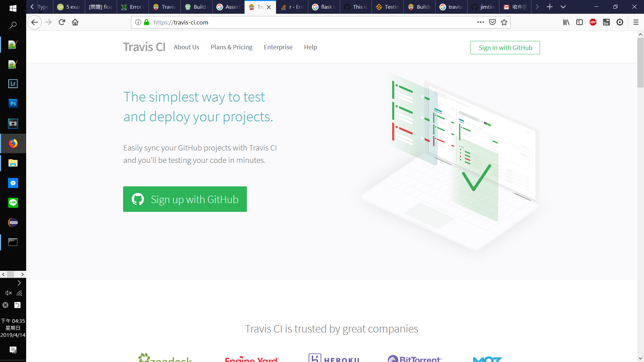The image size is (644, 362).
Task: Click the Firefox reload page icon
Action: pos(62,22)
